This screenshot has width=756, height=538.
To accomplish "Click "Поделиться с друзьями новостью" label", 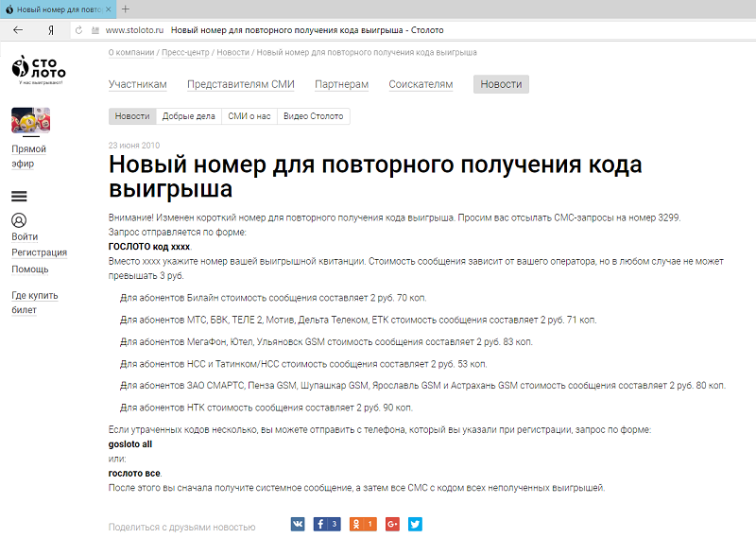I will pyautogui.click(x=181, y=527).
